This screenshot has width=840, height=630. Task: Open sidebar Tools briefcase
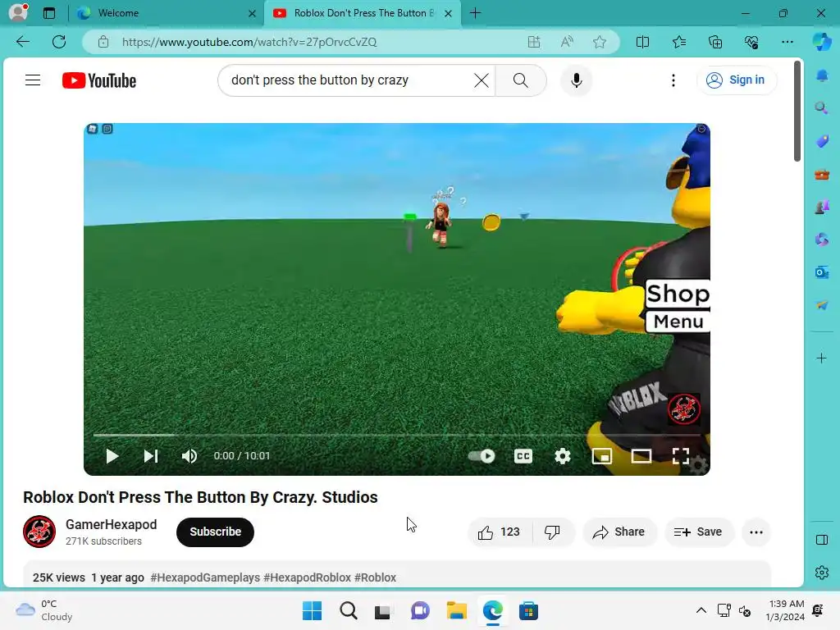(821, 174)
